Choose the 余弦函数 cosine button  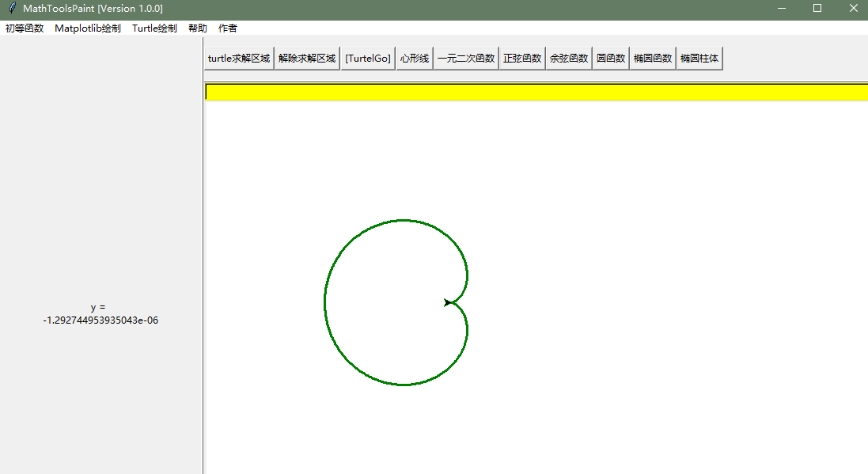569,58
